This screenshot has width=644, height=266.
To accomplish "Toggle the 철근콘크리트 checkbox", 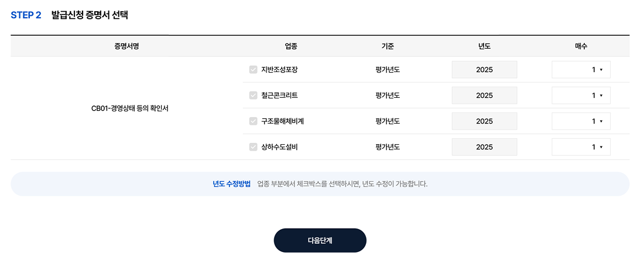I will pyautogui.click(x=254, y=96).
